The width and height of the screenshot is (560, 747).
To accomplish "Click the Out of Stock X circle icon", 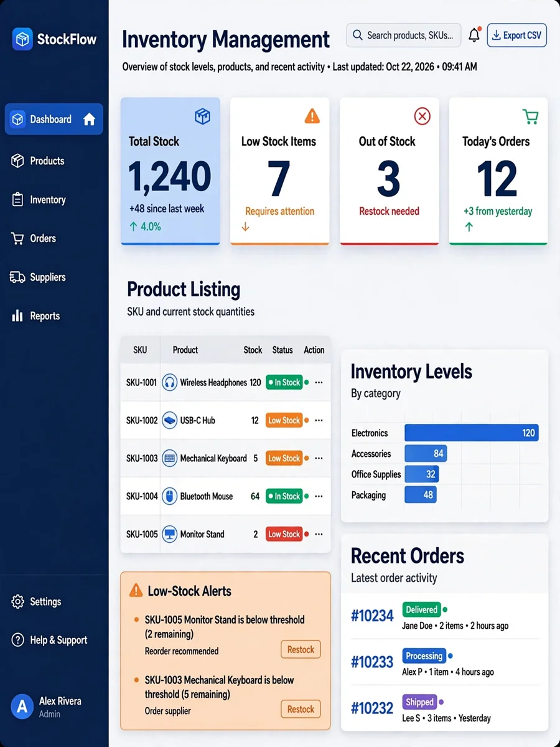I will click(422, 116).
